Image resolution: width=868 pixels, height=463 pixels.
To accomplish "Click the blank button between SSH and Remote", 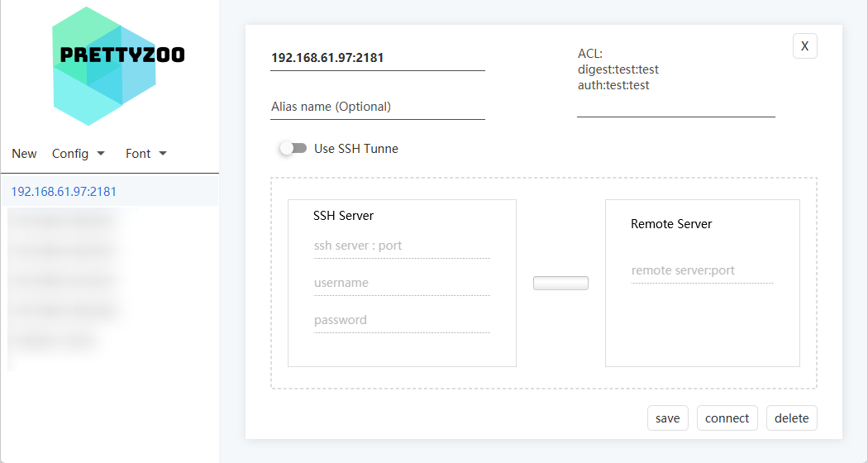I will pyautogui.click(x=560, y=283).
